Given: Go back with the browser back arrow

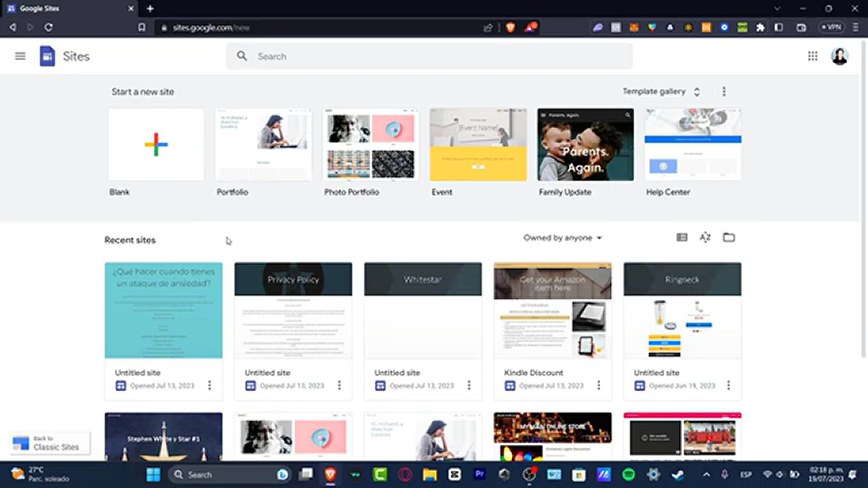Looking at the screenshot, I should coord(13,27).
